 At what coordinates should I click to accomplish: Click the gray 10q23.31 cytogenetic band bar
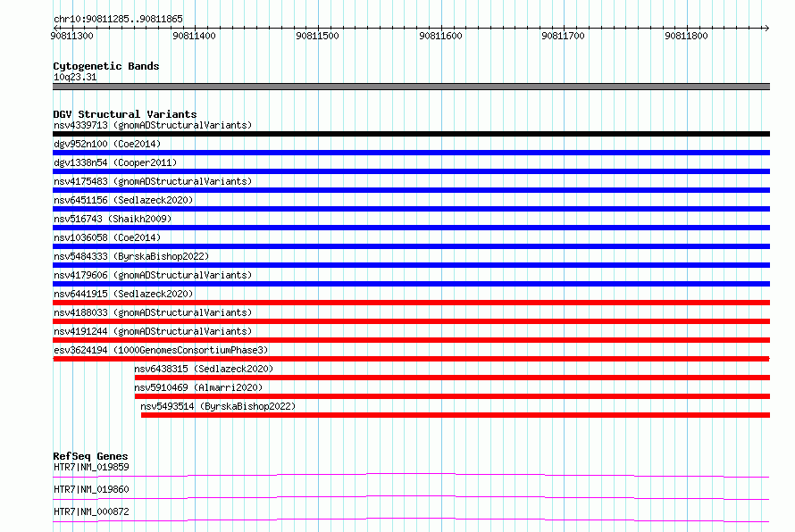tap(411, 87)
